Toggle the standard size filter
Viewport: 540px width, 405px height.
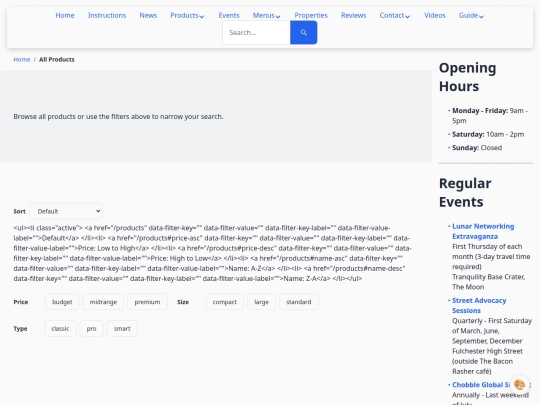click(299, 302)
